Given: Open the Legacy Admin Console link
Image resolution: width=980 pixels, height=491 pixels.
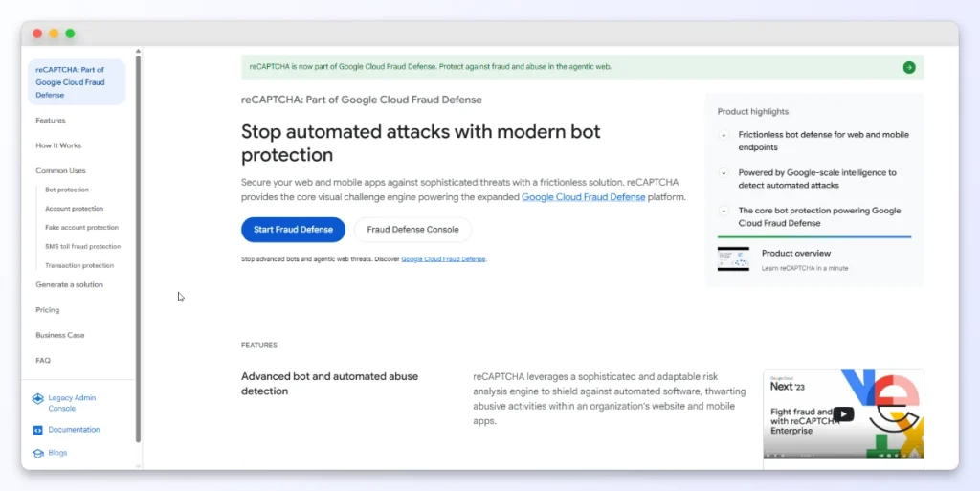Looking at the screenshot, I should tap(72, 403).
